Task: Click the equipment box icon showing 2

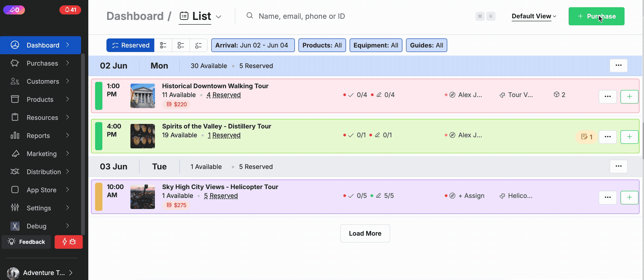Action: click(559, 95)
